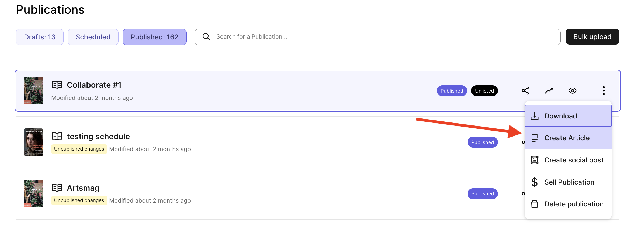The image size is (644, 225).
Task: Choose Create Article menu option
Action: pos(568,138)
